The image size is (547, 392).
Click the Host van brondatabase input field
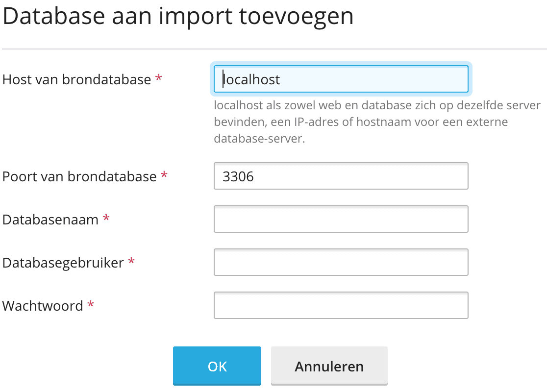coord(341,79)
